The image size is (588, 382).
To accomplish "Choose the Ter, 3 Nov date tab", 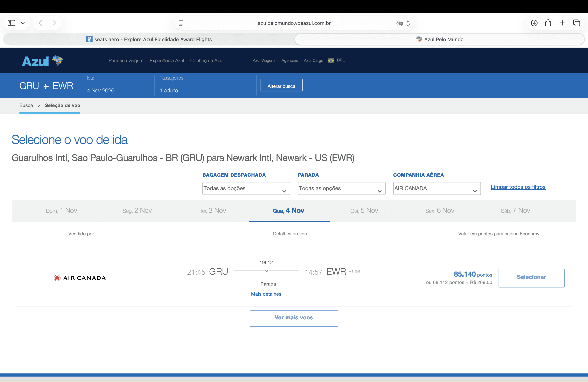I will [x=213, y=210].
